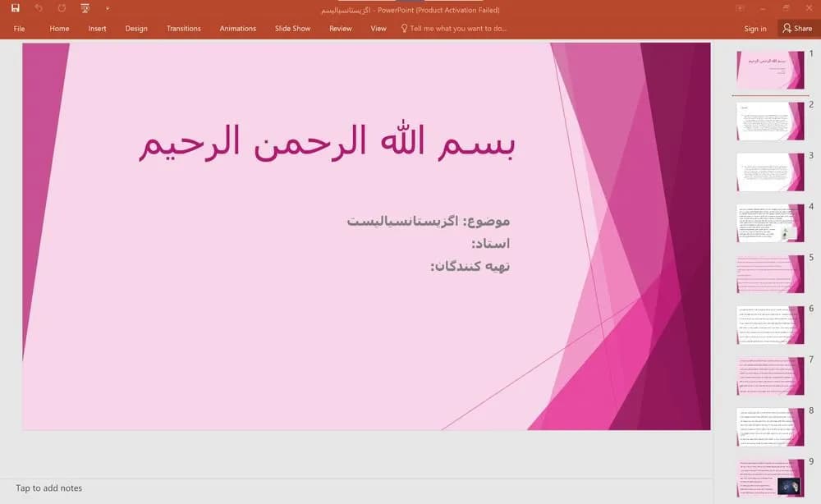Click the تهیه کنندگان: text line
Screen dimensions: 821x504
point(470,267)
